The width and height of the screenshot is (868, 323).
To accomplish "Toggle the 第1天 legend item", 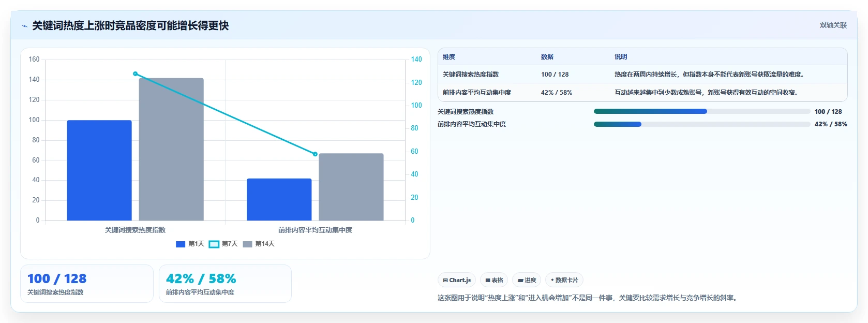I will [x=190, y=244].
